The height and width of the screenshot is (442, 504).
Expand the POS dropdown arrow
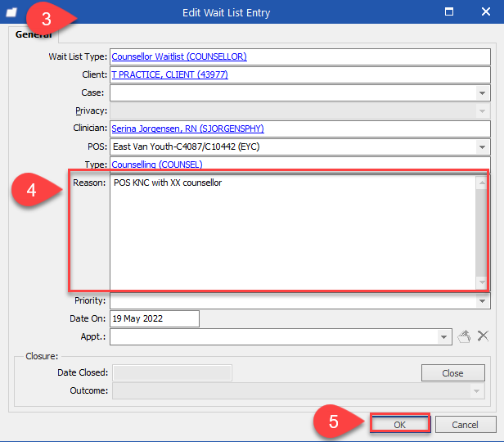482,147
